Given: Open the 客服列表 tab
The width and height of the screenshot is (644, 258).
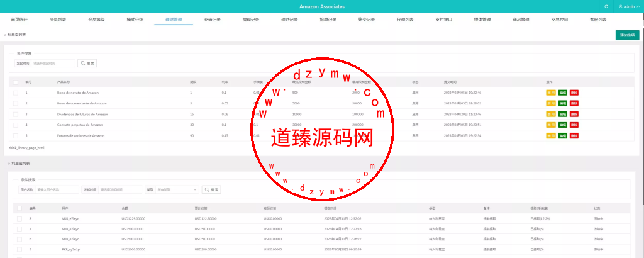Looking at the screenshot, I should pyautogui.click(x=599, y=20).
